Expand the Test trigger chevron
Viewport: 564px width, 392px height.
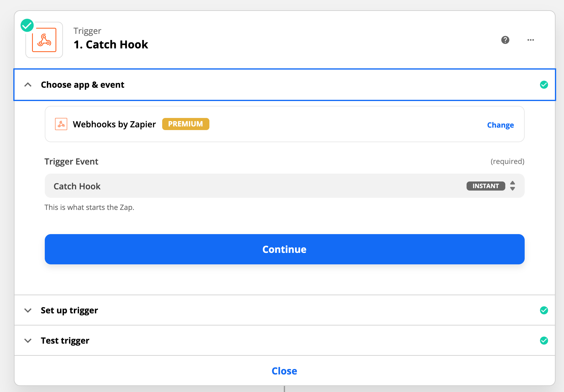pyautogui.click(x=28, y=341)
